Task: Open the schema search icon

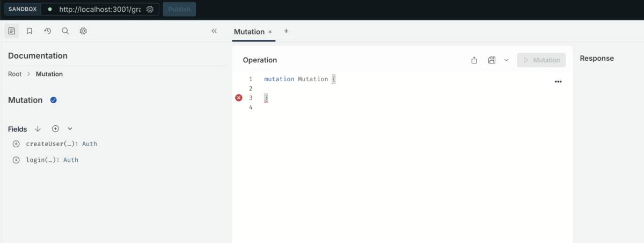Action: (65, 31)
